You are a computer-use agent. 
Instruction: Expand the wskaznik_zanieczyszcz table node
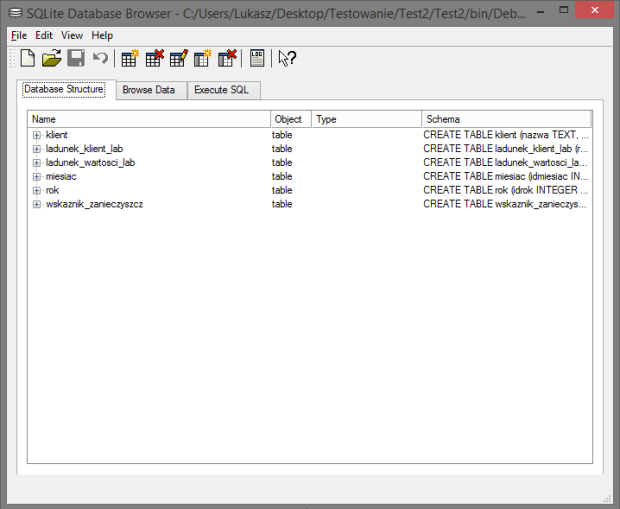click(x=36, y=204)
